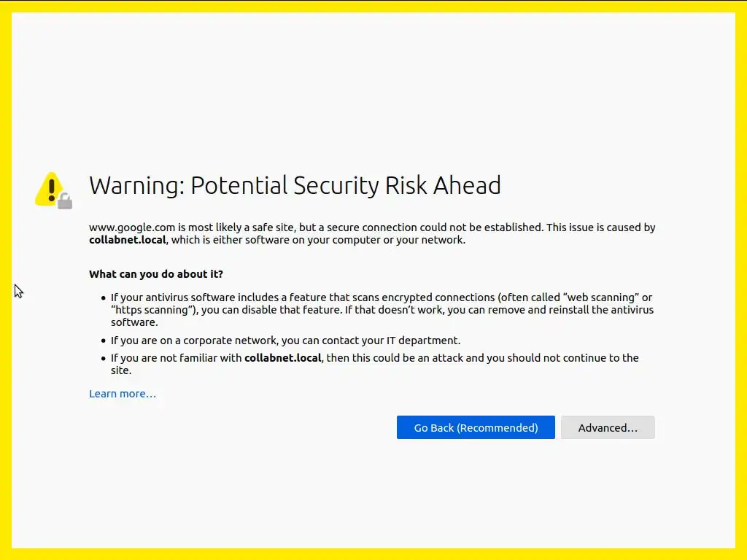Click the bullet dot before the corporate network item
Image resolution: width=747 pixels, height=560 pixels.
pyautogui.click(x=103, y=341)
